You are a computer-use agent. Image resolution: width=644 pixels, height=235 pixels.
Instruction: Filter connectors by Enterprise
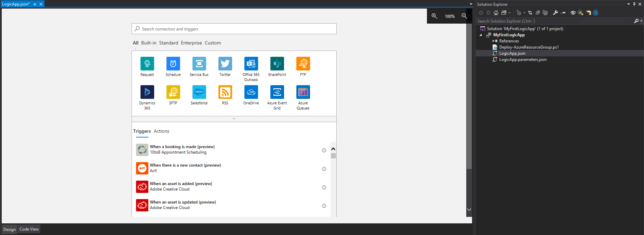(x=191, y=43)
